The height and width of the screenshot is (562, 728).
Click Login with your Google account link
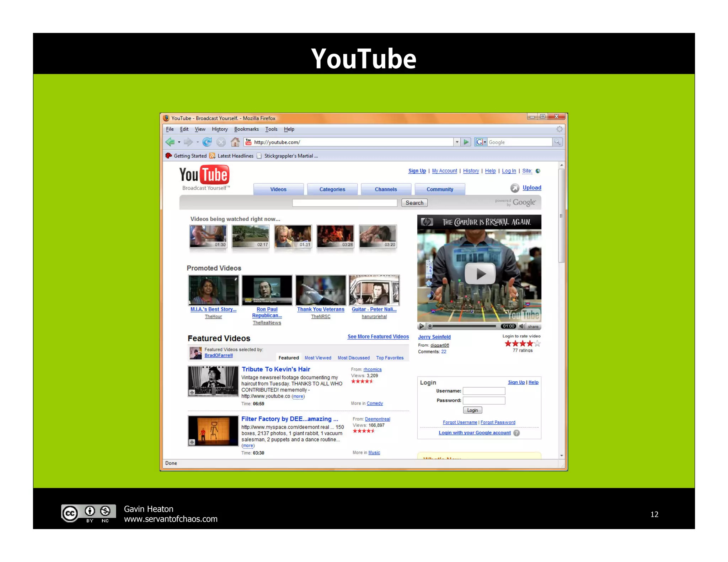pyautogui.click(x=475, y=433)
